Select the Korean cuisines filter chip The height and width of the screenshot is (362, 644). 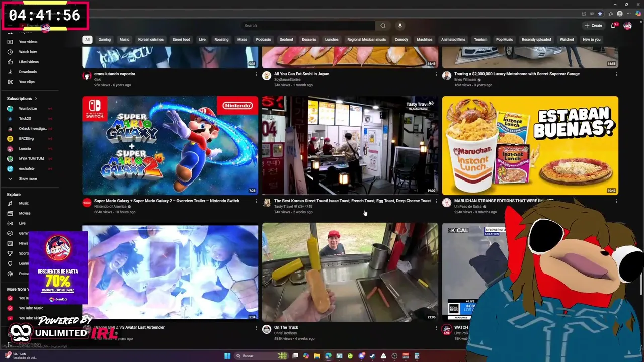pos(151,39)
